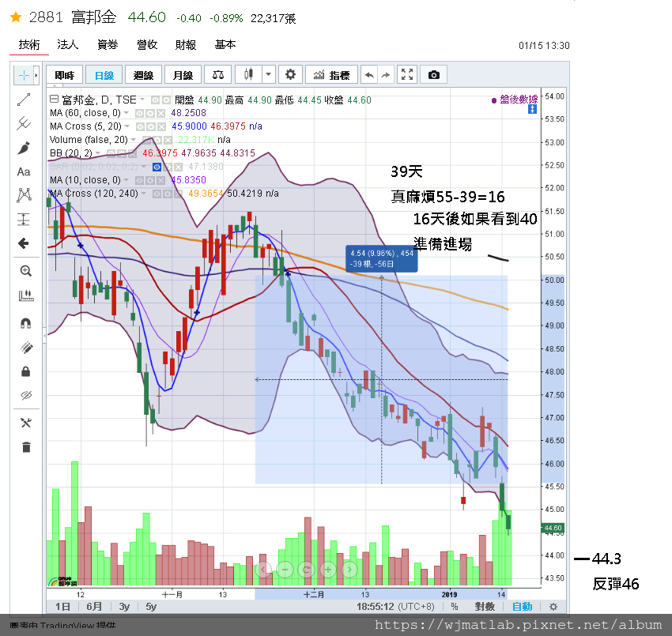The height and width of the screenshot is (636, 672).
Task: Open the 營收 revenue tab
Action: click(147, 44)
